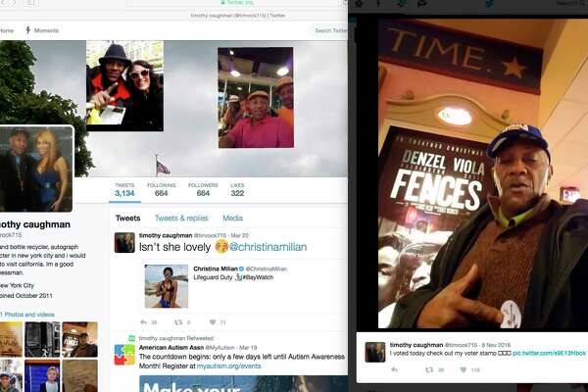The image size is (588, 392).
Task: Open the Photos and videos link
Action: [x=27, y=315]
